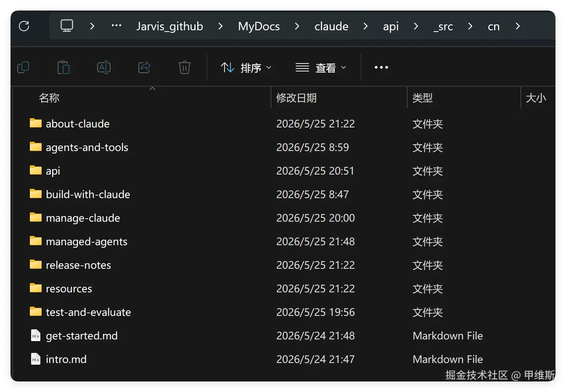Select the intro.md file name

coord(66,359)
